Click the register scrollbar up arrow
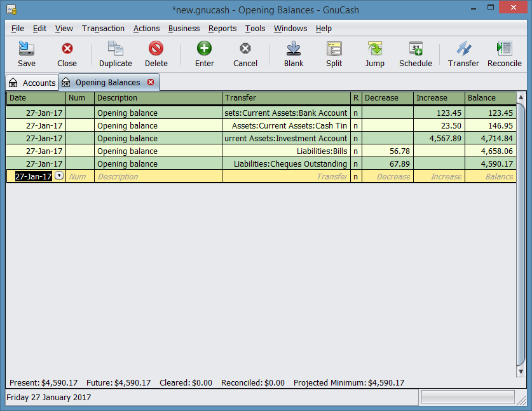This screenshot has height=411, width=532. 521,97
